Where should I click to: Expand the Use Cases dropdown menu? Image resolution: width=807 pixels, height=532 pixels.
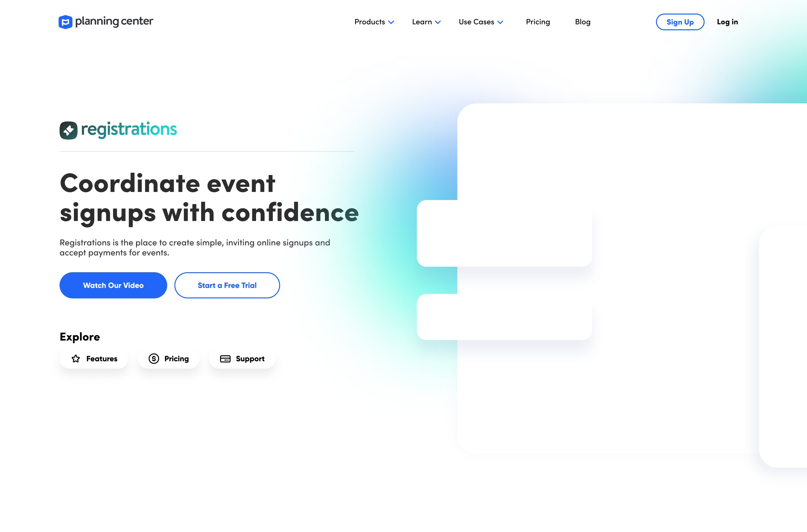(x=480, y=22)
